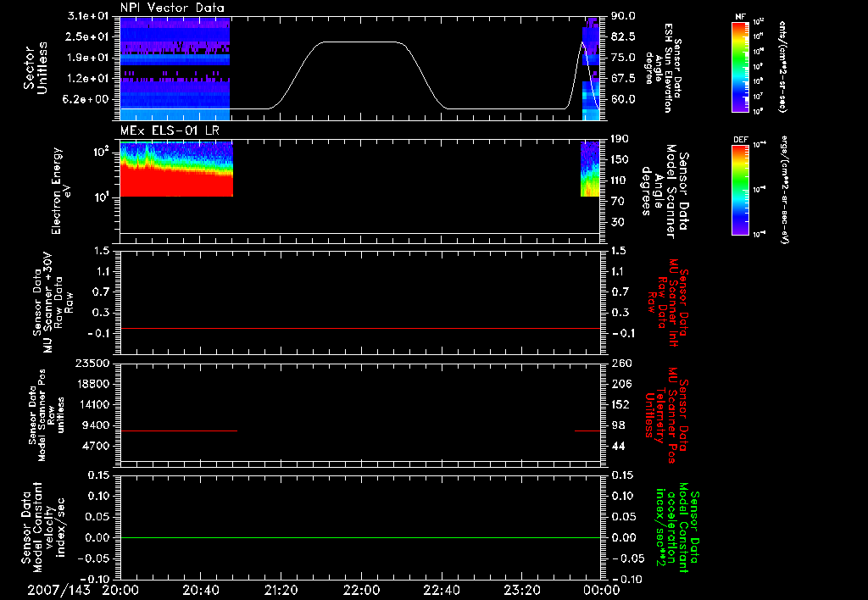Click the 152 telemetry tick value
The image size is (868, 600).
(x=621, y=404)
